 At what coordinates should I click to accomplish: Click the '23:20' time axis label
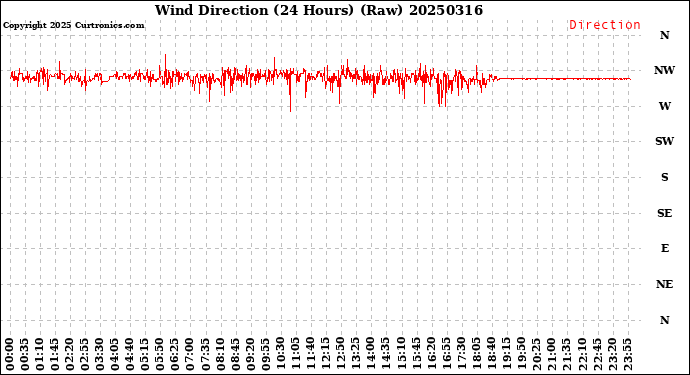pos(612,355)
